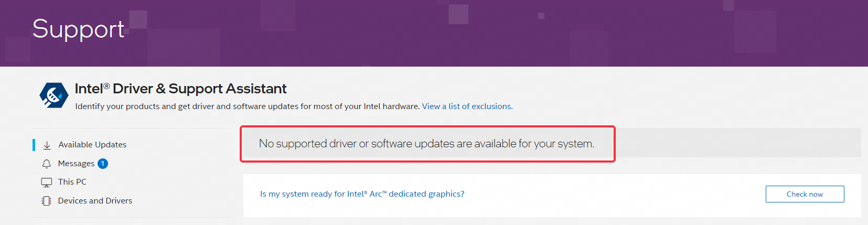
Task: Open Devices and Drivers in sidebar
Action: (x=95, y=201)
